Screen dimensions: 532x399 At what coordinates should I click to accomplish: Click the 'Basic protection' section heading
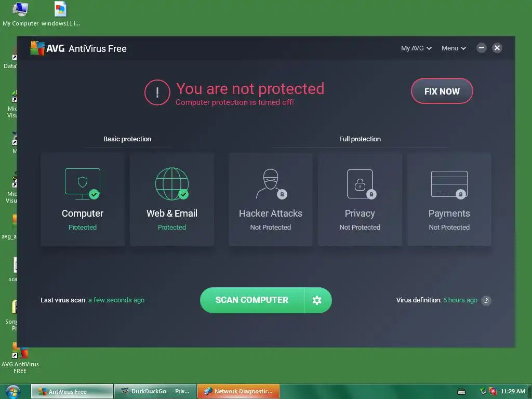[x=127, y=139]
